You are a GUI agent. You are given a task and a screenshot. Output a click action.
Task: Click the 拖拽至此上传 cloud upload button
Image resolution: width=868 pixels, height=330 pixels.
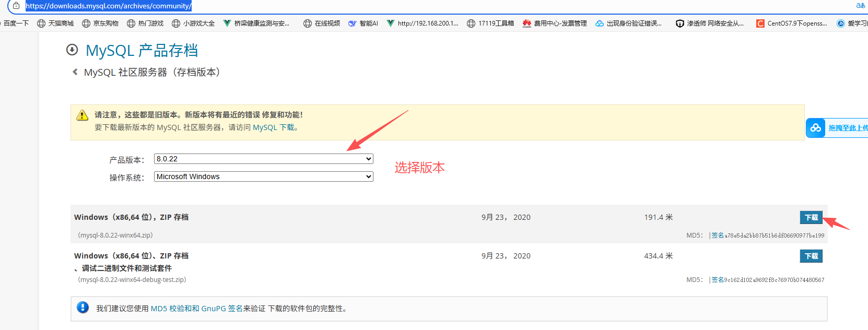point(837,128)
